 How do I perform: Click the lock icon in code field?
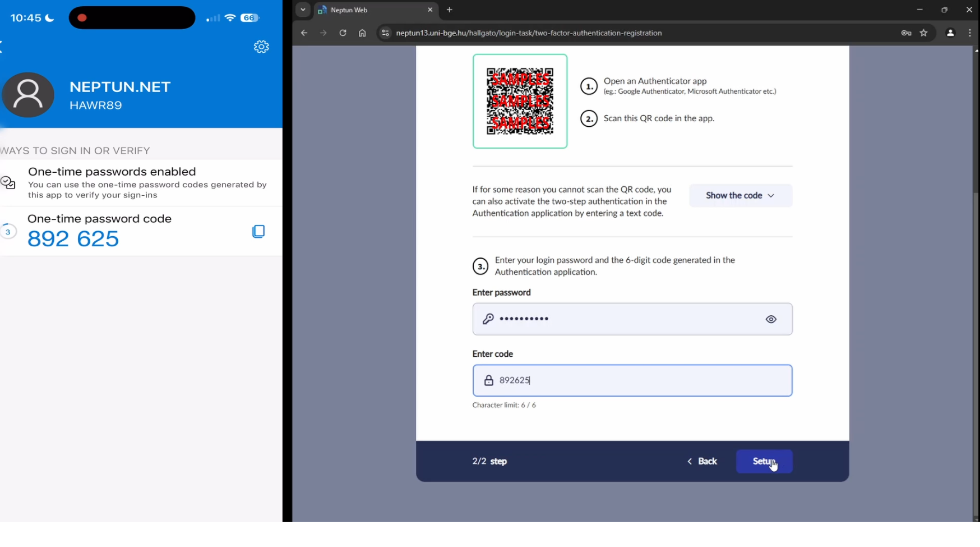click(x=489, y=380)
